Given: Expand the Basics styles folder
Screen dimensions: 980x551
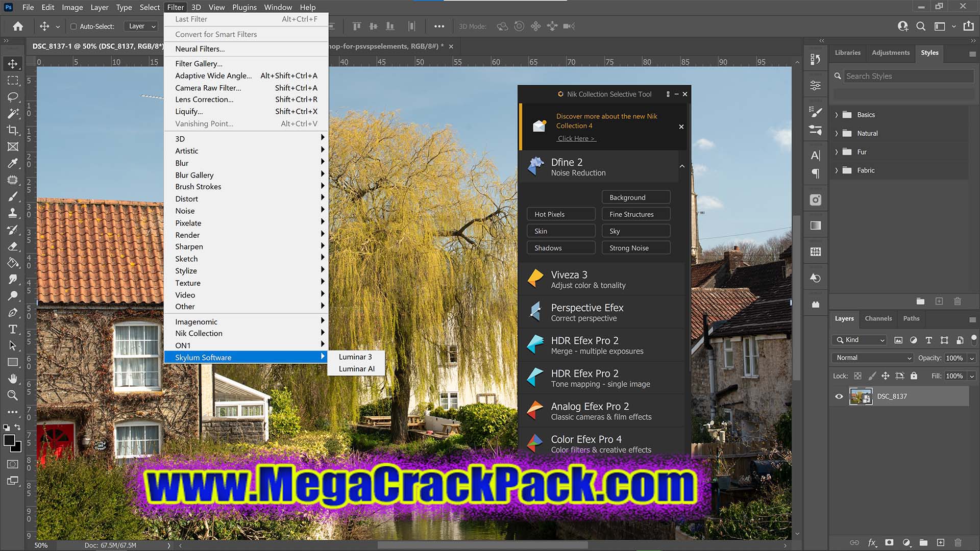Looking at the screenshot, I should (x=837, y=115).
